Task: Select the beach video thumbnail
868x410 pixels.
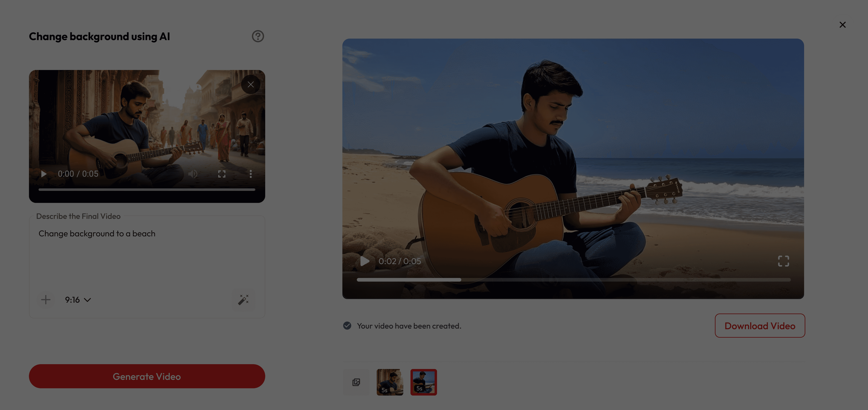Action: (x=424, y=382)
